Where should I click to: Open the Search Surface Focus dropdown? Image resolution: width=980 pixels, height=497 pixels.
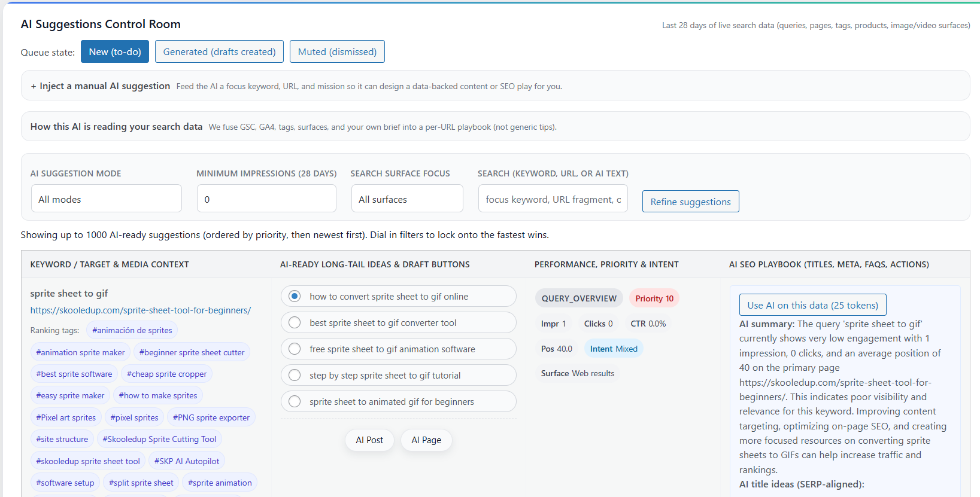[406, 199]
